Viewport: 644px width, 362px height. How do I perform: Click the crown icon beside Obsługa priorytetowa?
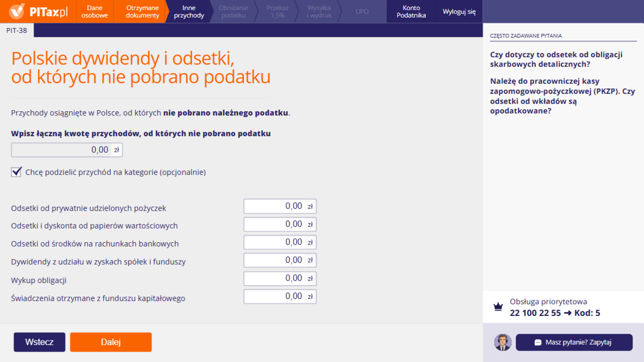coord(498,306)
